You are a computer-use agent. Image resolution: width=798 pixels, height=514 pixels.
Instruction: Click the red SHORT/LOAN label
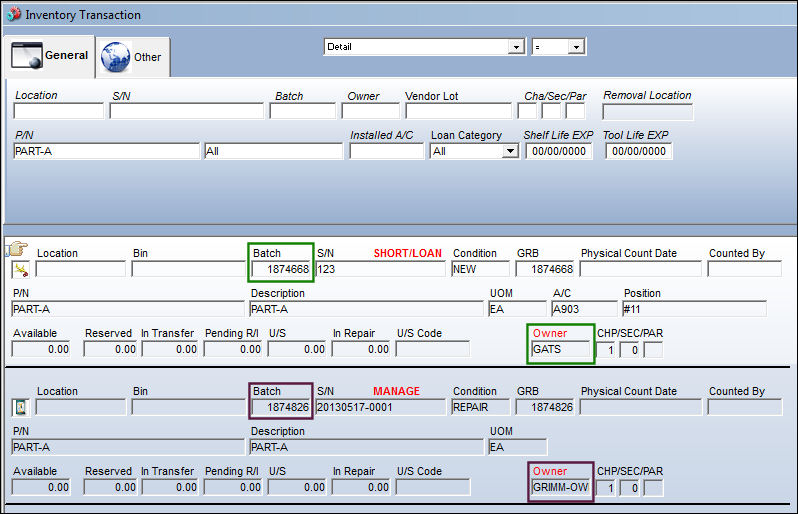[408, 253]
